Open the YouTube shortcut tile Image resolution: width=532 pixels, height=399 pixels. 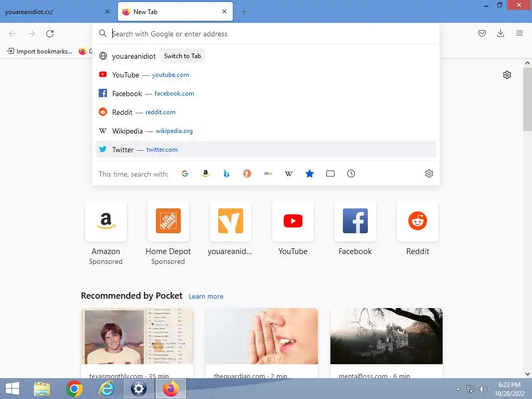point(293,221)
